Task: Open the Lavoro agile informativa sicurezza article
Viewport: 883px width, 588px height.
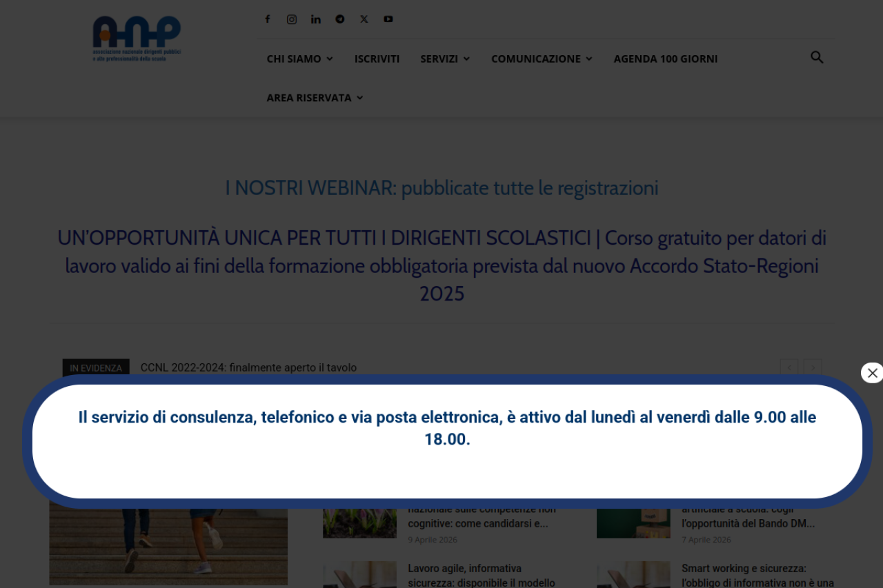Action: (481, 575)
